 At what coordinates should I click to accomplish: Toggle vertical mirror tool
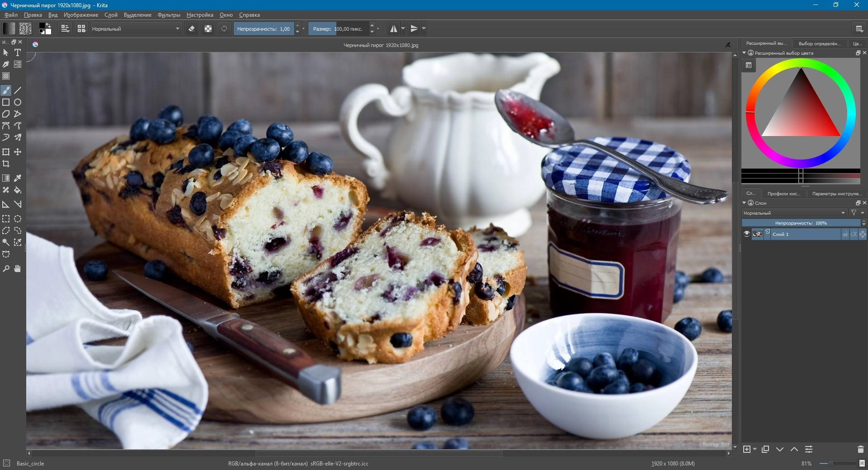point(414,28)
